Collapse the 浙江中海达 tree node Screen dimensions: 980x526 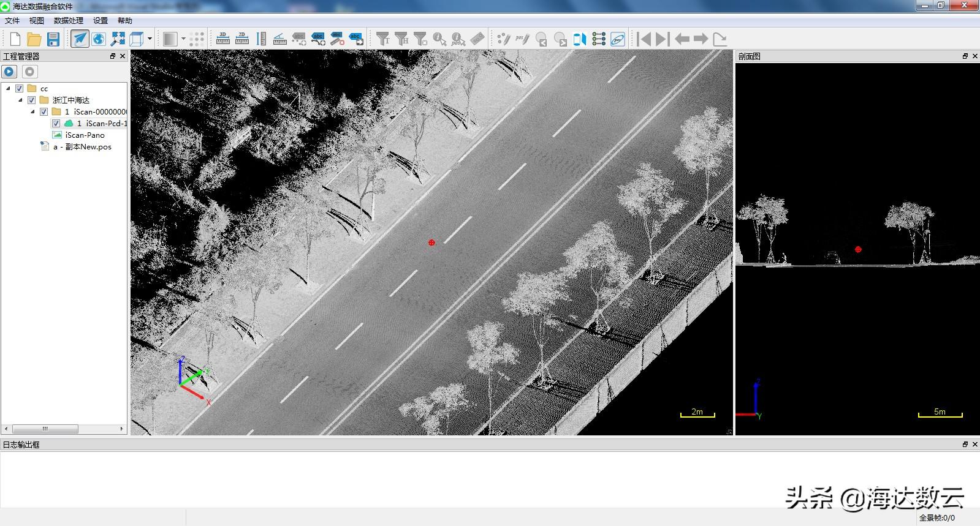pos(20,100)
